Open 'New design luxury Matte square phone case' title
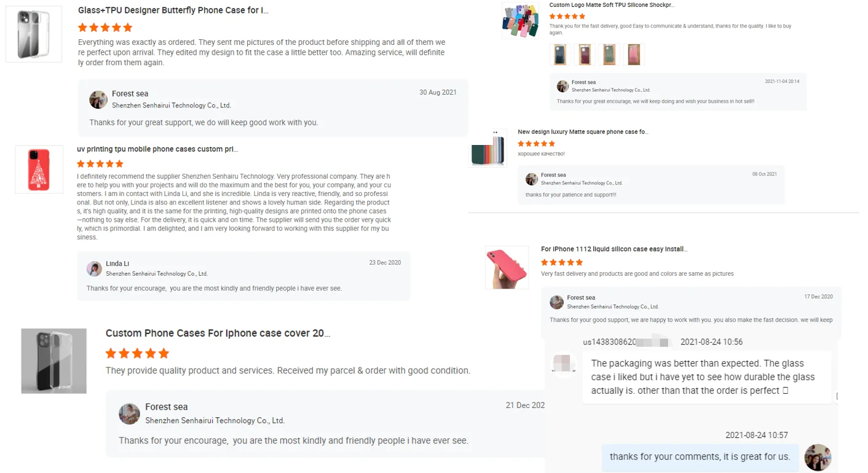Screen dimensions: 868x473 click(x=583, y=132)
